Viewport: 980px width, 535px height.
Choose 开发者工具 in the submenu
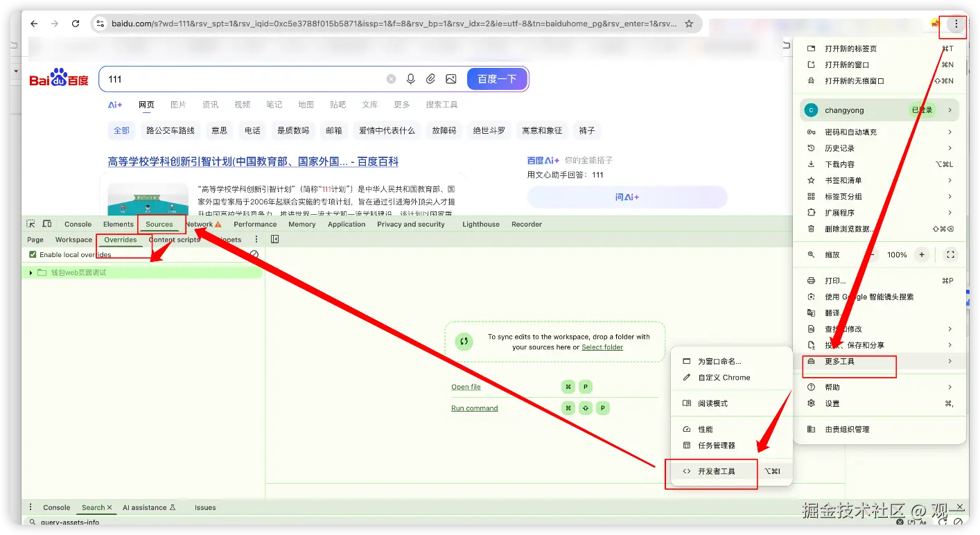pyautogui.click(x=731, y=471)
